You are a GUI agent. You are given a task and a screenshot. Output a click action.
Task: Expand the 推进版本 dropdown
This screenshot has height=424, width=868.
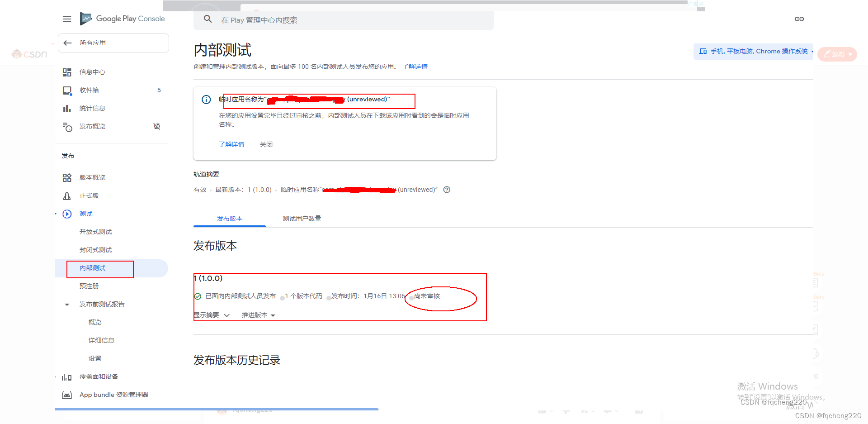point(258,315)
